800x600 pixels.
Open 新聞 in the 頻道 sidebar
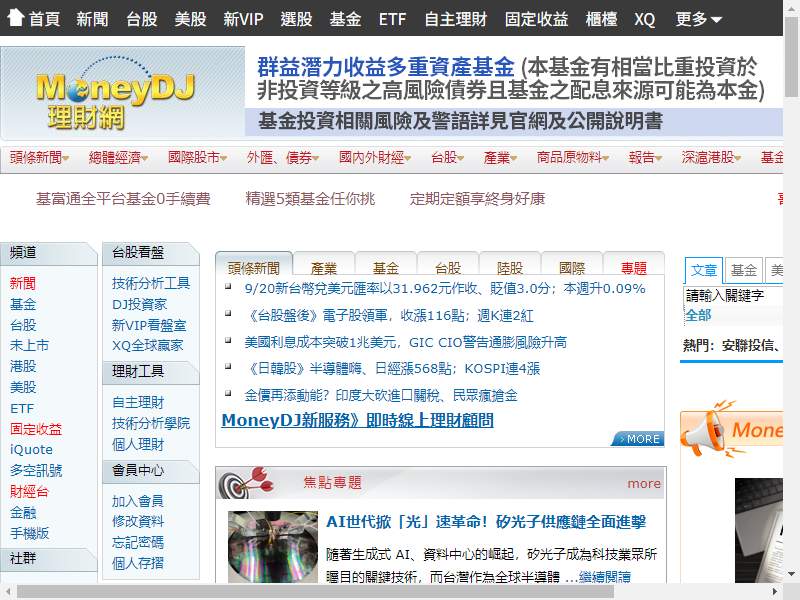tap(23, 283)
